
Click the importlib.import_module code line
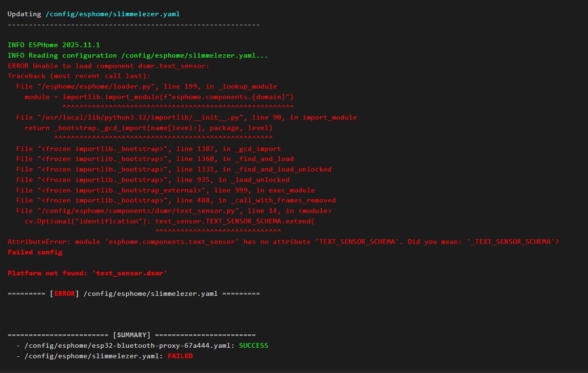click(x=159, y=97)
